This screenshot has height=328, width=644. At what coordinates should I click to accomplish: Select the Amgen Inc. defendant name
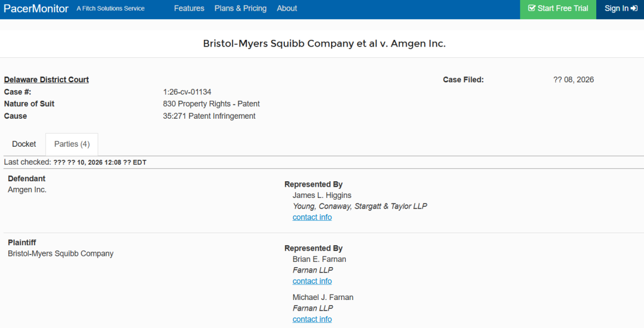(27, 190)
